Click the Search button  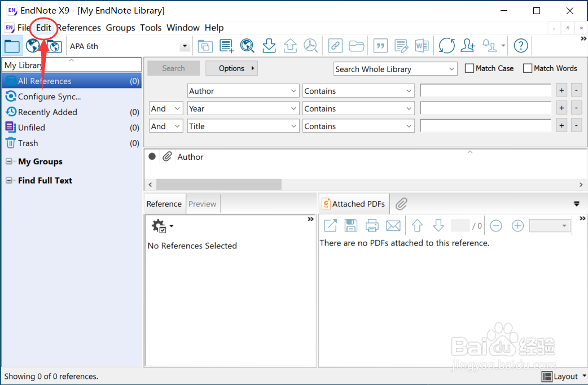173,68
